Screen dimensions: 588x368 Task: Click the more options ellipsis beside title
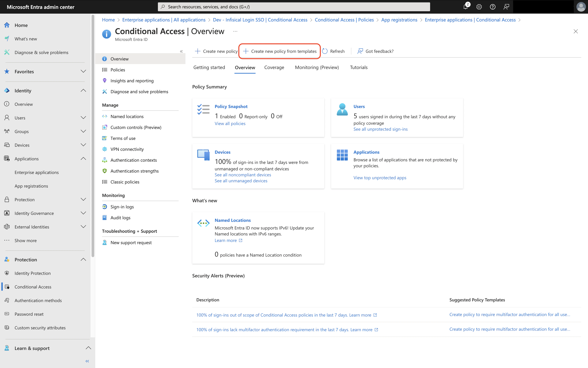(235, 31)
